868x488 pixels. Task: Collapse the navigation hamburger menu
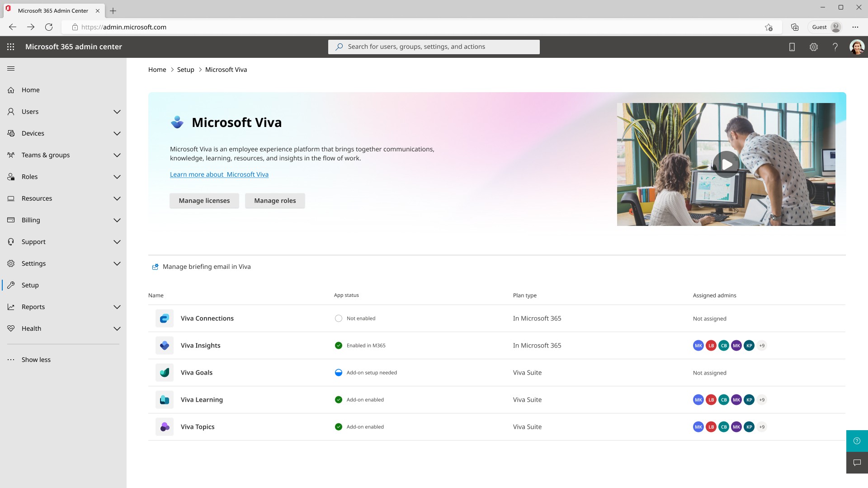point(11,69)
